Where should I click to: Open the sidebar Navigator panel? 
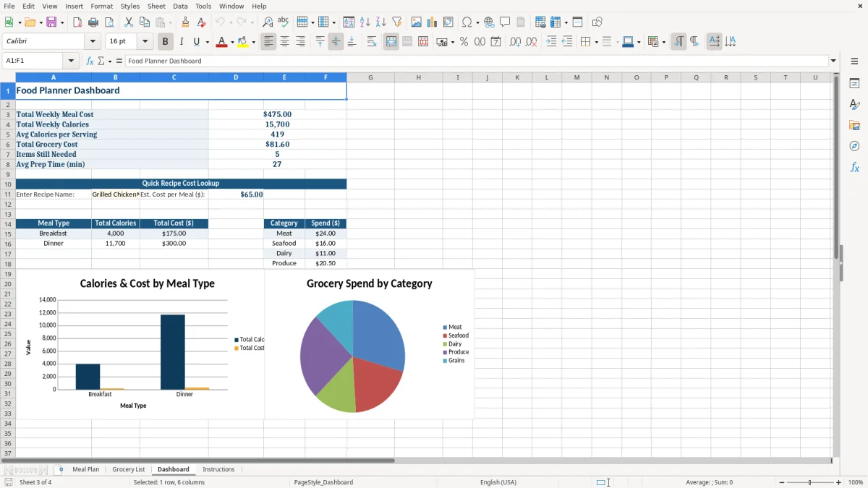(854, 146)
